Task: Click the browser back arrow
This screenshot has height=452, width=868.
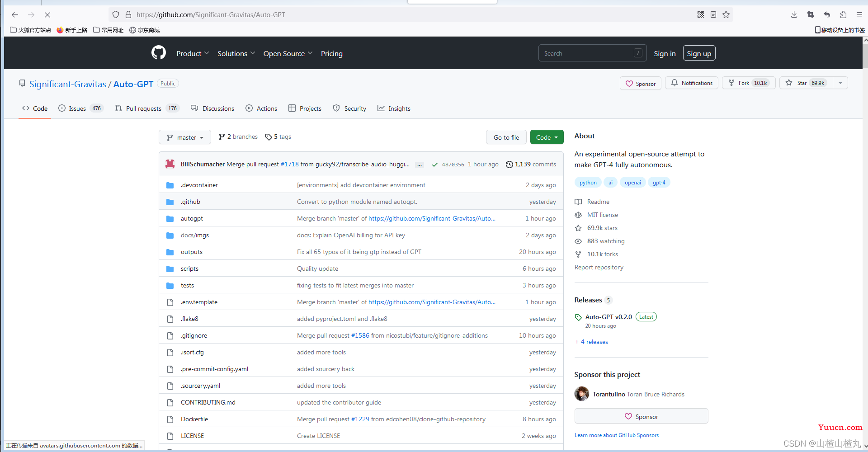Action: point(14,14)
